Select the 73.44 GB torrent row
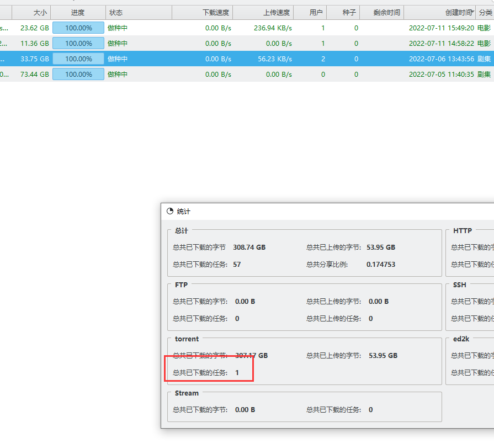The width and height of the screenshot is (494, 448). click(x=247, y=74)
